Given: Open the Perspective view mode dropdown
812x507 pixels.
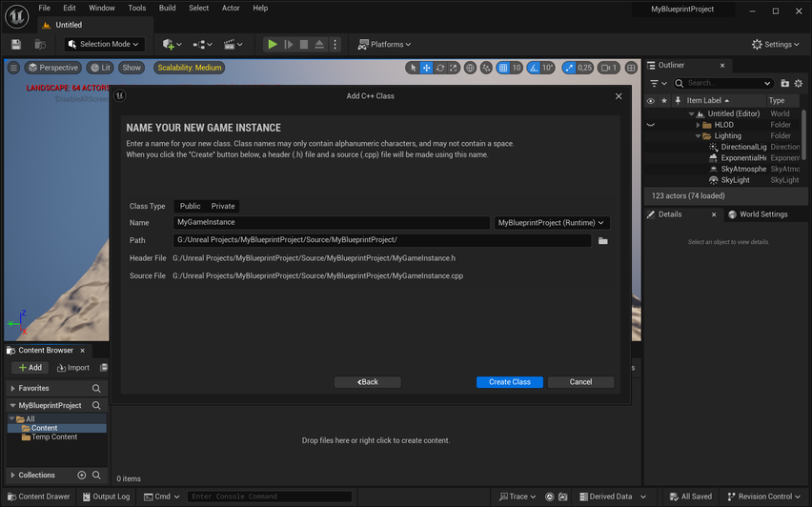Looking at the screenshot, I should tap(53, 68).
